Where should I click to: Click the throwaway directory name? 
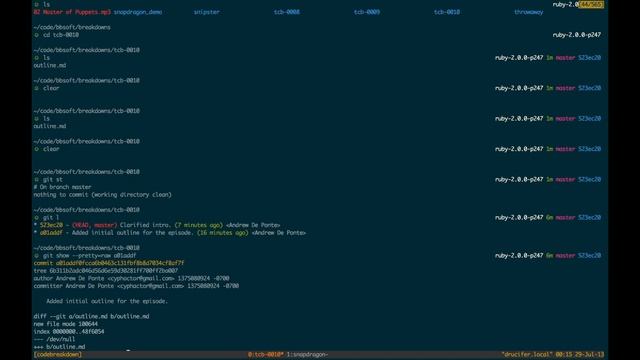pos(529,12)
